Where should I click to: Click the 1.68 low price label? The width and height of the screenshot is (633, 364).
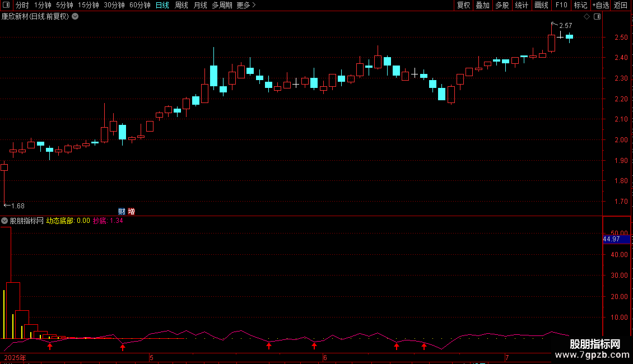(x=18, y=206)
